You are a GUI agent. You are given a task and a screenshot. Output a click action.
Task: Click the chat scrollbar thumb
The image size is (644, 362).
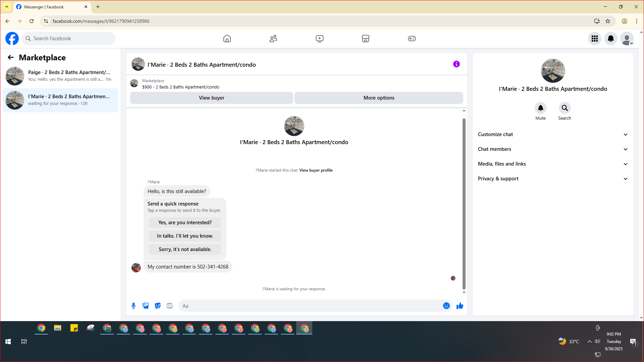tap(464, 203)
